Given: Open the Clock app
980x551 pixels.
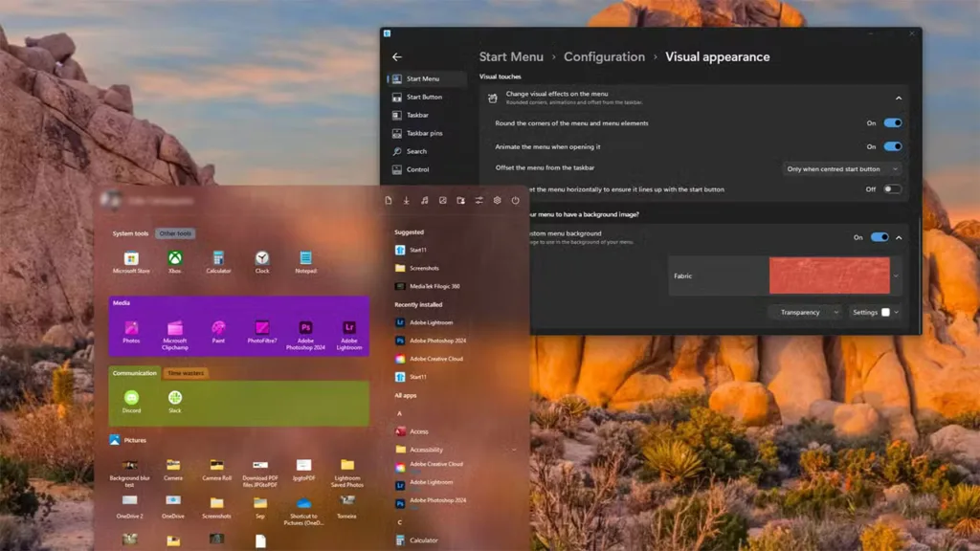Looking at the screenshot, I should (262, 262).
